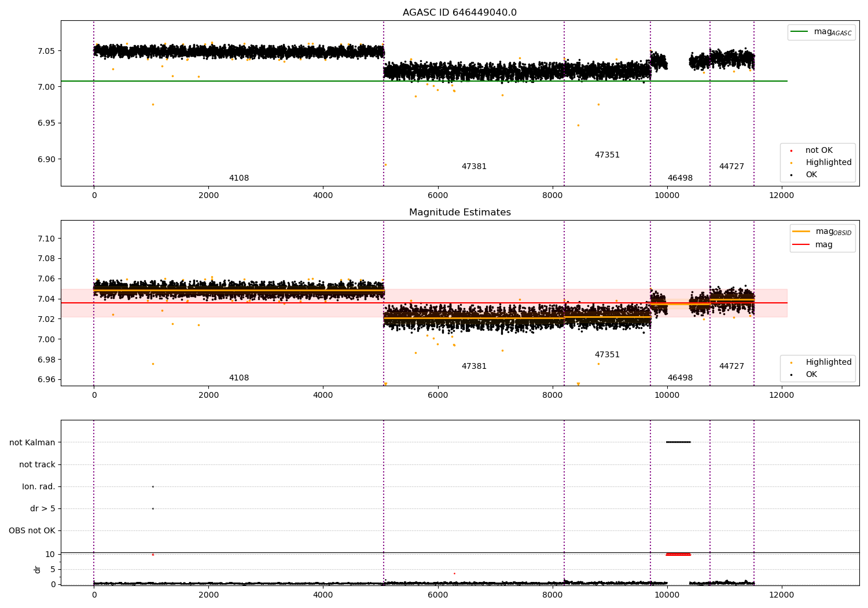Click the 'Magnitude Estimates' subplot title

[x=460, y=213]
